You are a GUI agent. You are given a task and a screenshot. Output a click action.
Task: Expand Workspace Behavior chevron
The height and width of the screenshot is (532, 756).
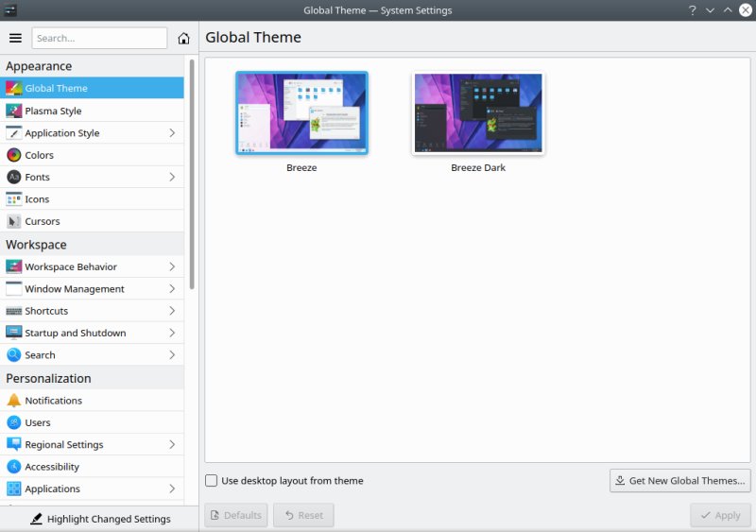click(x=172, y=266)
